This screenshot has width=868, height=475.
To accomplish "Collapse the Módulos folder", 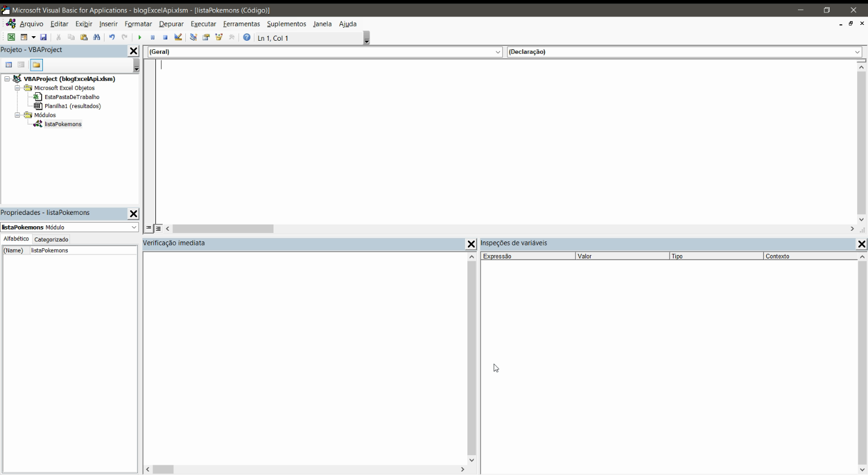I will coord(18,115).
